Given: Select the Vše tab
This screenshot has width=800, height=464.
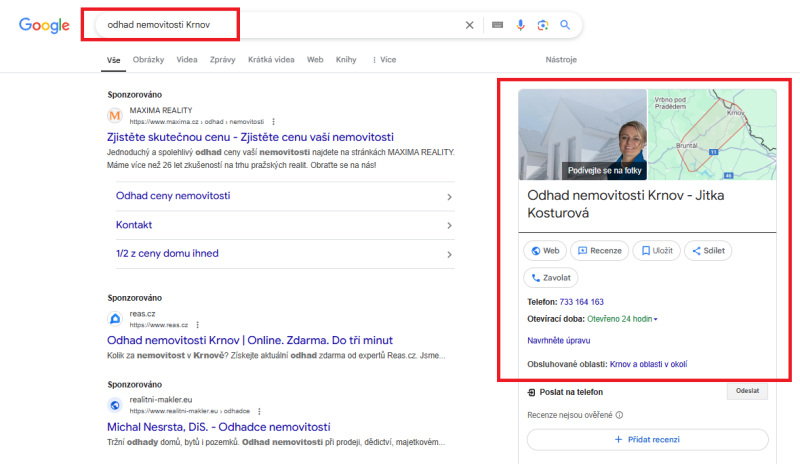Looking at the screenshot, I should coord(113,60).
